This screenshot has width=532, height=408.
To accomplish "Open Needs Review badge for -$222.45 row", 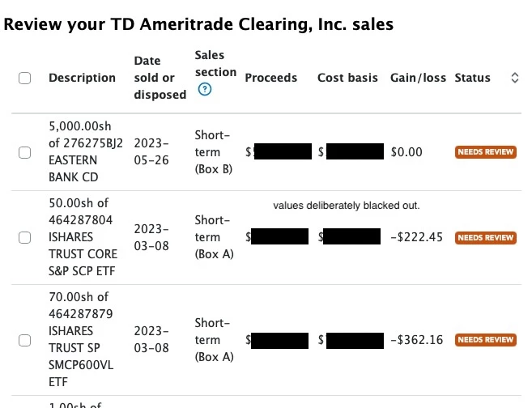I will pos(486,237).
